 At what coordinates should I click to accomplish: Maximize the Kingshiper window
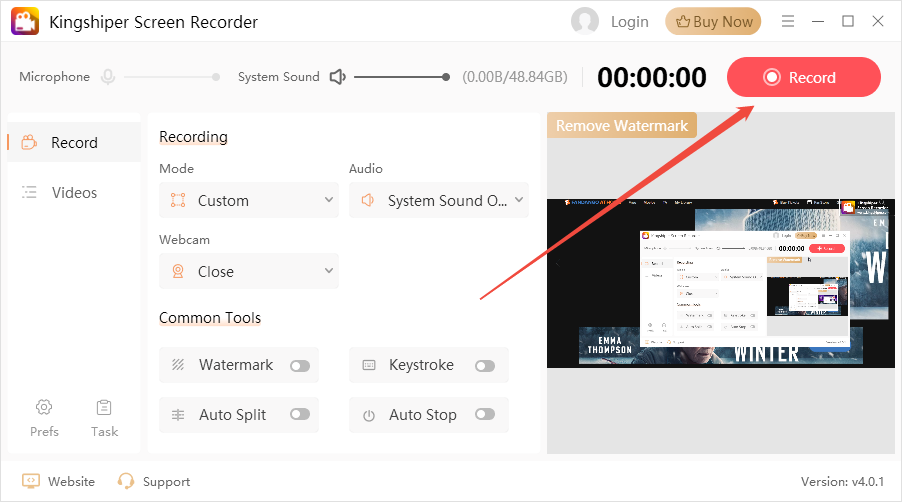click(x=847, y=21)
